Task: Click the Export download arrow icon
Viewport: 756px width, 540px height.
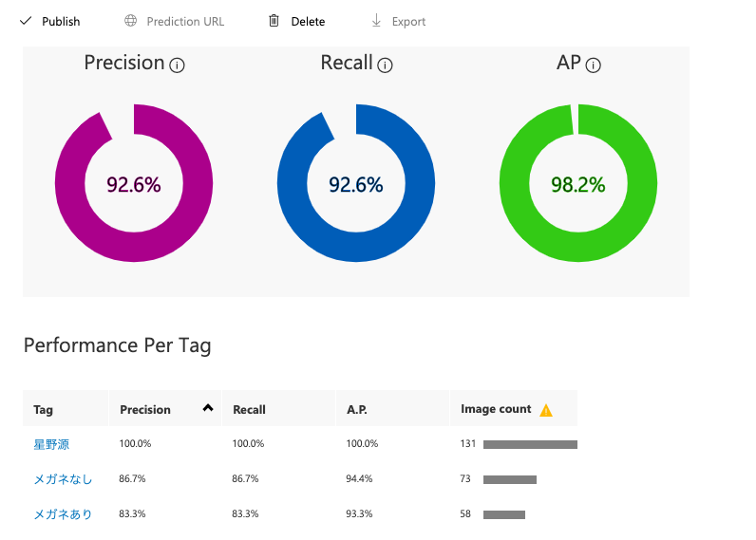Action: click(x=376, y=21)
